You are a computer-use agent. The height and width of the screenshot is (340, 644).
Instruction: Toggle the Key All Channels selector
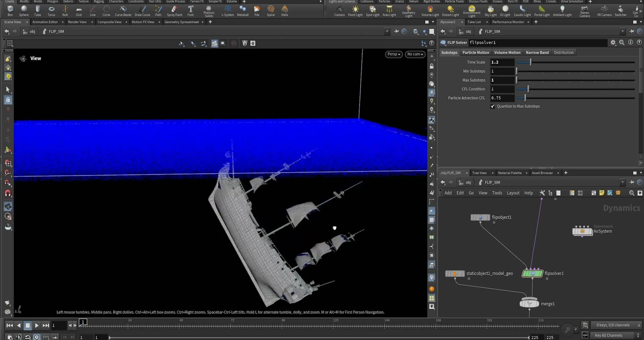coord(615,335)
